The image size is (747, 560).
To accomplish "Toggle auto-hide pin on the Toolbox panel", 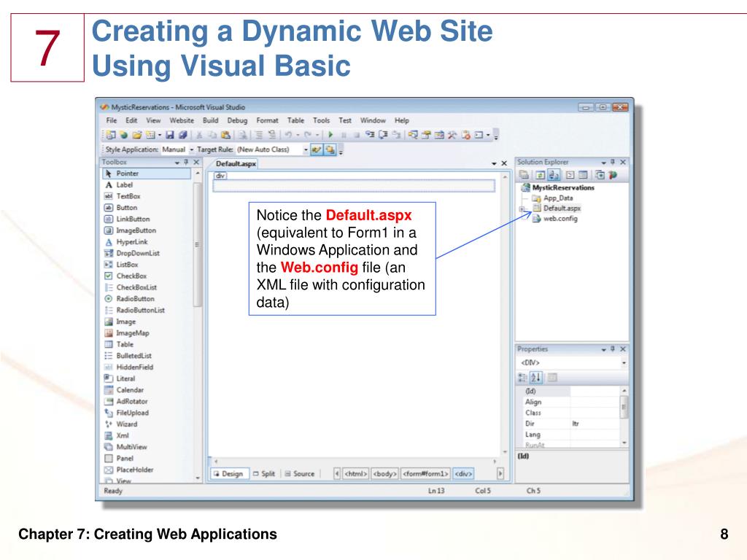I will [186, 163].
